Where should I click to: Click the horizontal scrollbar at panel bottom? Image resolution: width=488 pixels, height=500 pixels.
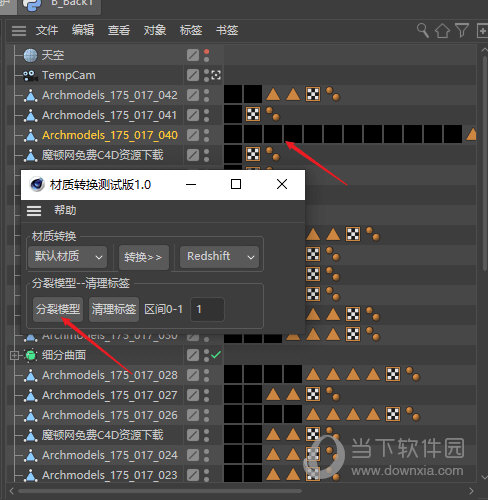point(160,491)
